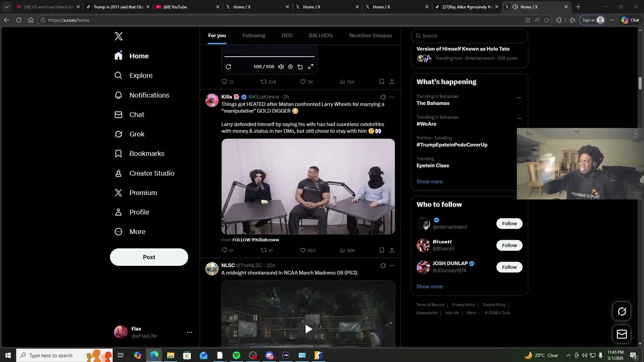Click the Search input field
644x362 pixels.
point(469,36)
